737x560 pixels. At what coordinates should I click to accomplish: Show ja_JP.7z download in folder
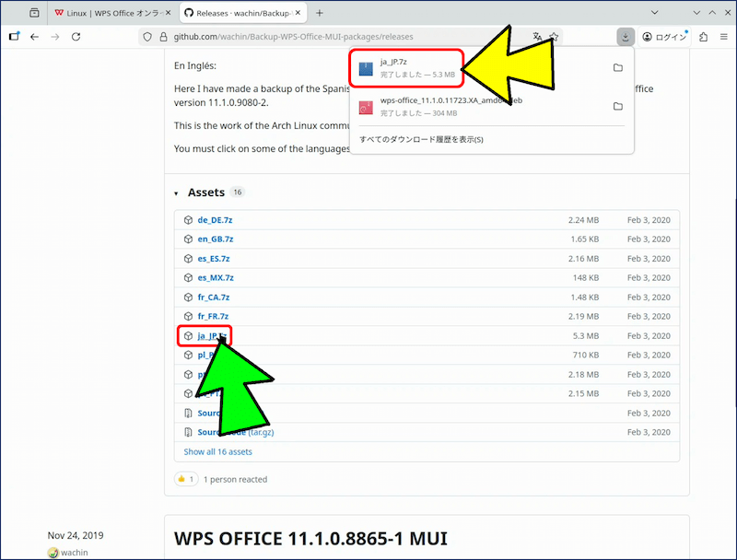[617, 68]
